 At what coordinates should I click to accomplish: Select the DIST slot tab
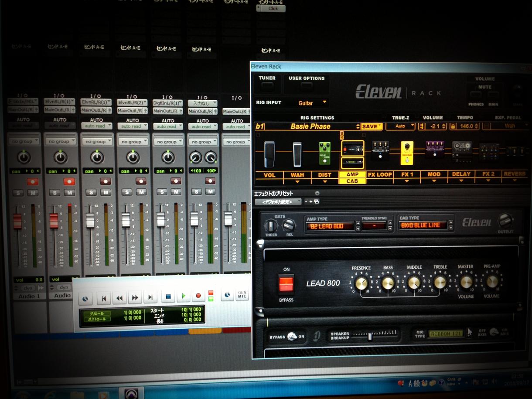point(325,175)
